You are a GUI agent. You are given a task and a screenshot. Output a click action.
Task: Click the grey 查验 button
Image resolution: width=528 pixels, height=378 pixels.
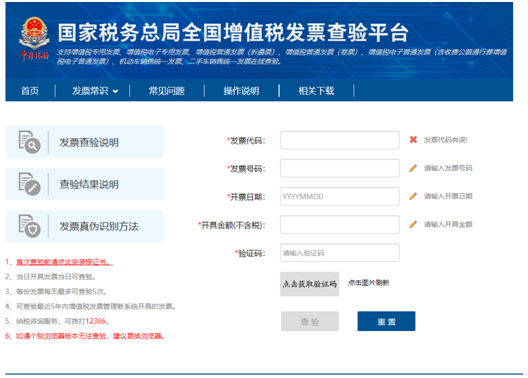[x=310, y=321]
